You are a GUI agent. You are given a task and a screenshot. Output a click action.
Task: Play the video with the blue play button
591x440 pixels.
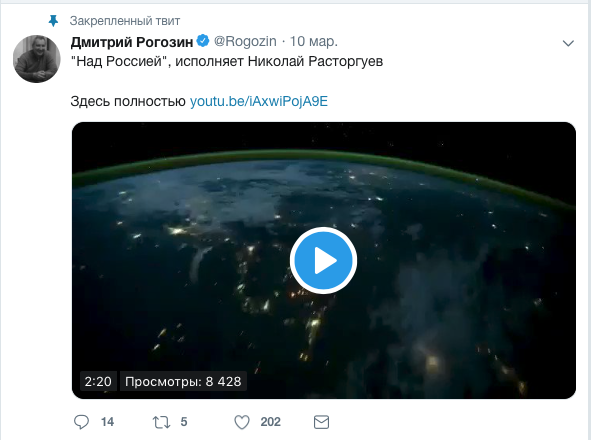point(323,261)
